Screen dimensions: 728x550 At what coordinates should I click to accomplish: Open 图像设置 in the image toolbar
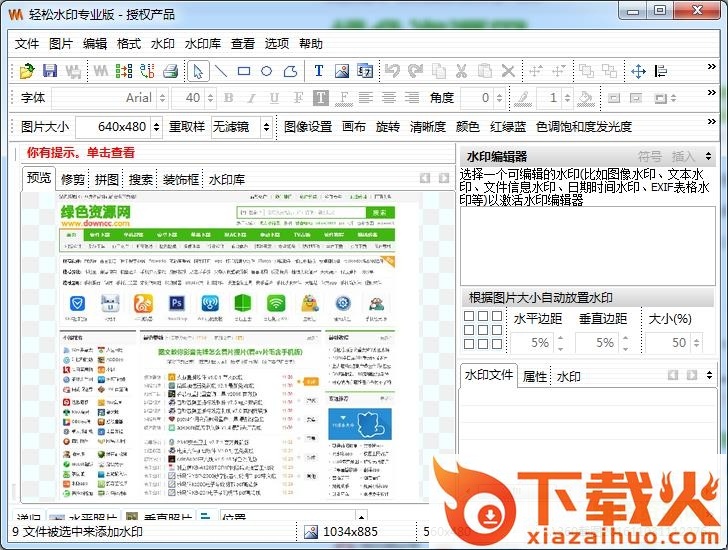click(308, 127)
